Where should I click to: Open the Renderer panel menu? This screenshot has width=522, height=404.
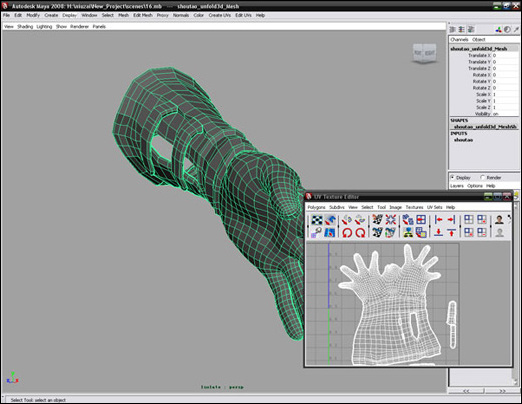(79, 27)
